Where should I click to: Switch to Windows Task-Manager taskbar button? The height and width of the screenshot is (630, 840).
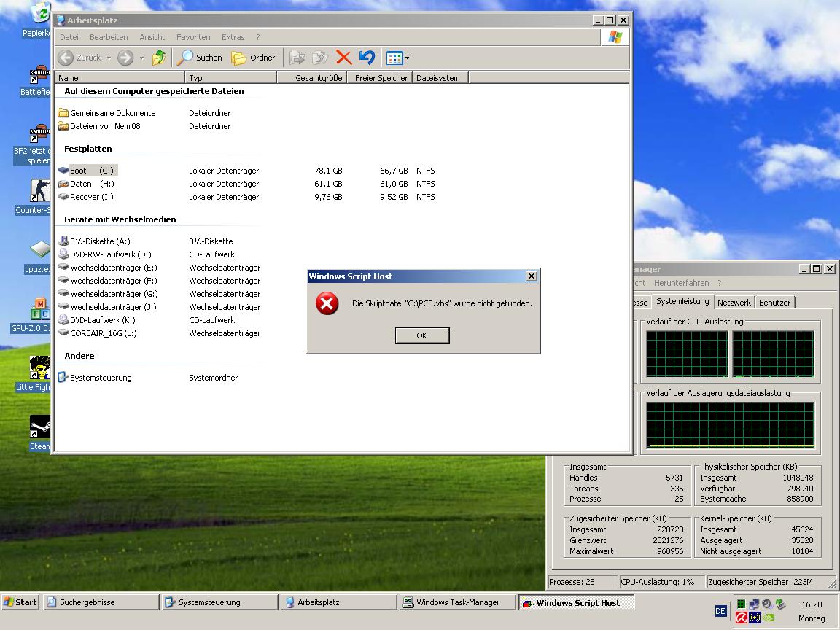(x=458, y=602)
